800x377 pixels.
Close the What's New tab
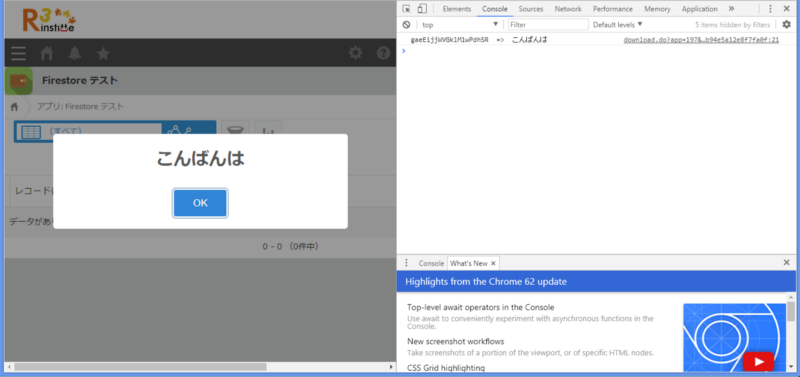pos(493,263)
